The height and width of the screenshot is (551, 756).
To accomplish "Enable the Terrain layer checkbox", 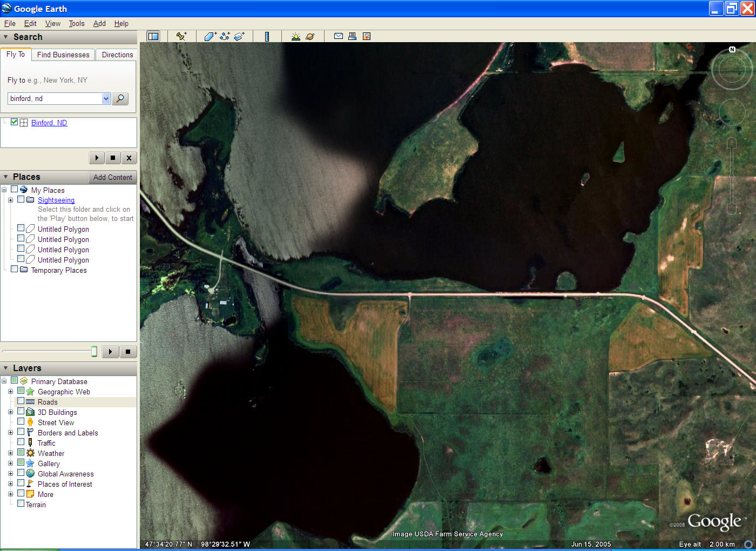I will point(21,504).
